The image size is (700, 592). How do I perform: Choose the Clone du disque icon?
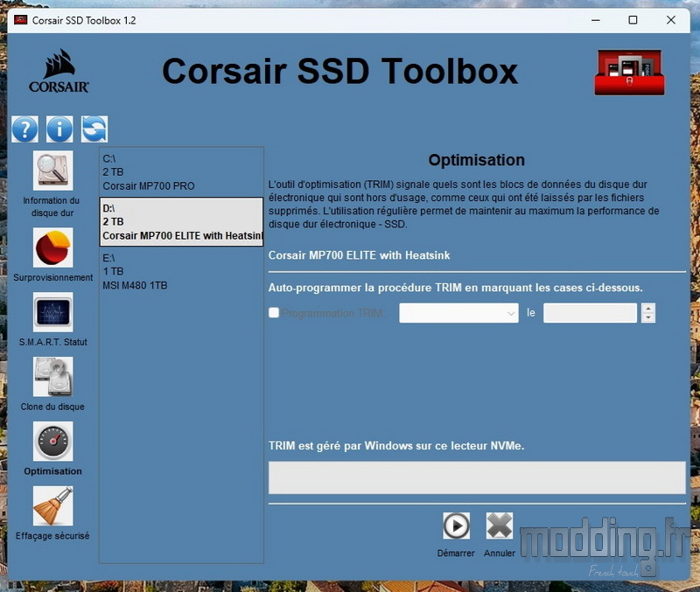(52, 377)
